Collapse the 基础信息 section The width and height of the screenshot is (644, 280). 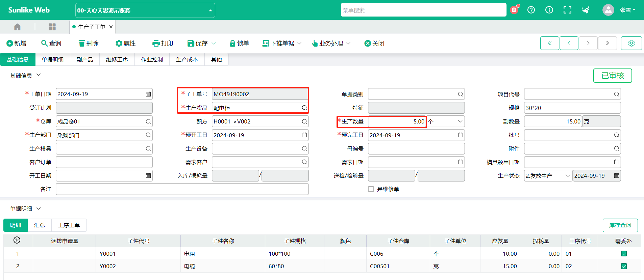[x=39, y=75]
